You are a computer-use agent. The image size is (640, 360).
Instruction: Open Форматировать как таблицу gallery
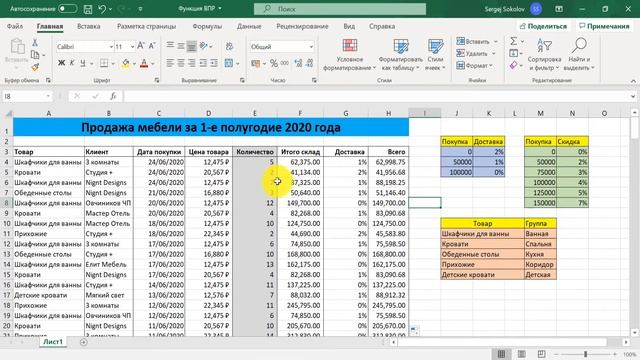pyautogui.click(x=400, y=55)
